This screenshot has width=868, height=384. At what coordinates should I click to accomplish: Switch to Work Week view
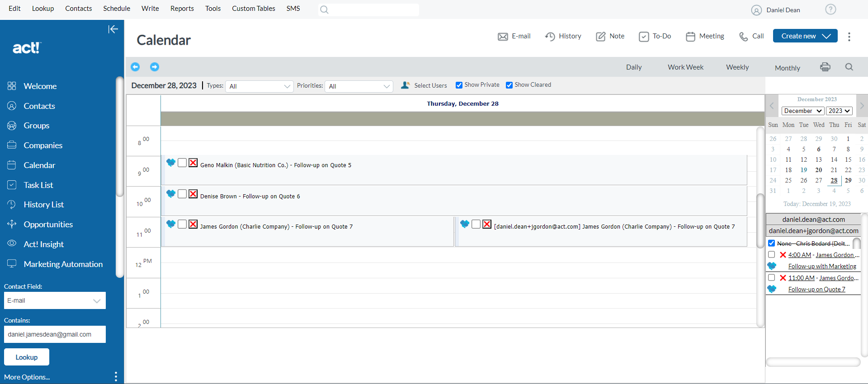click(x=685, y=67)
